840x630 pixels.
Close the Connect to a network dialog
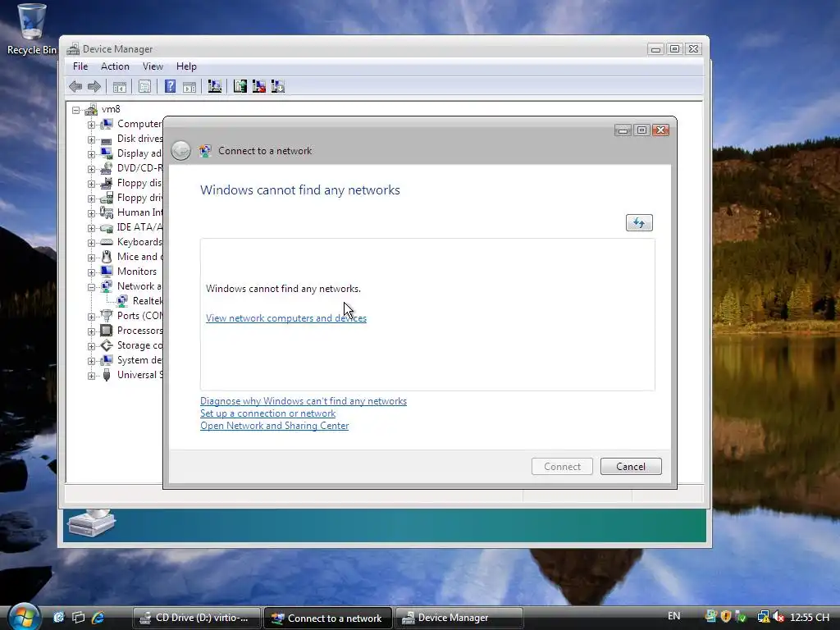[x=661, y=130]
